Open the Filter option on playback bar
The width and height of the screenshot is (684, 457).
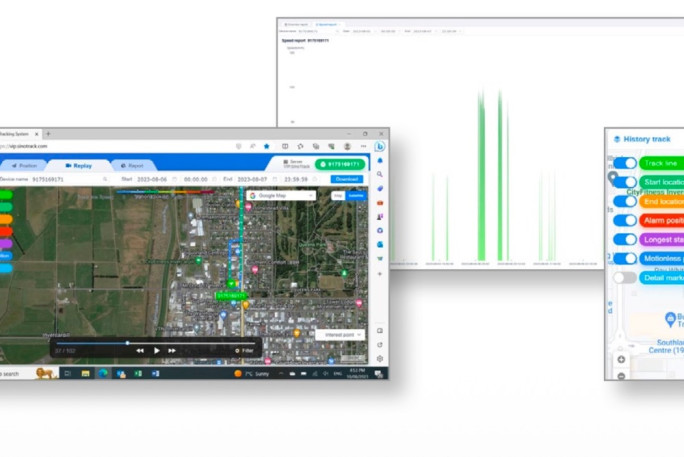[245, 350]
